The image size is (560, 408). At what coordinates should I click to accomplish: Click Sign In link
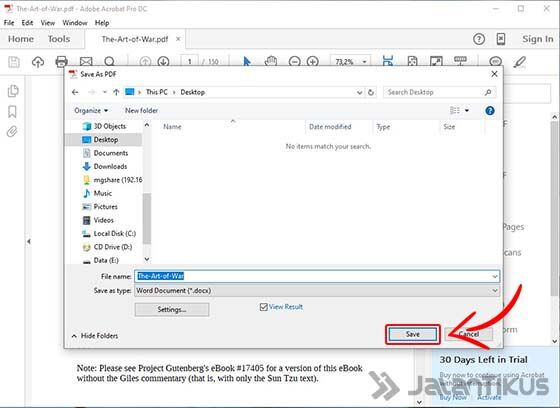pyautogui.click(x=538, y=39)
